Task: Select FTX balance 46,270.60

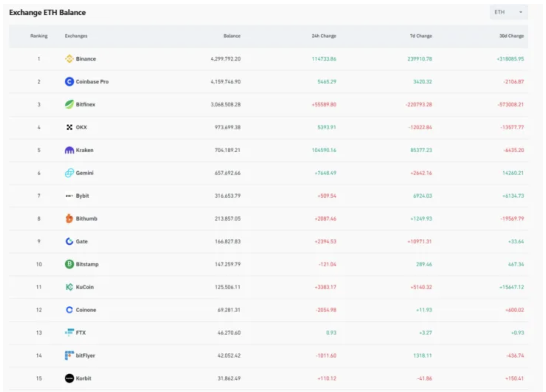Action: 229,332
